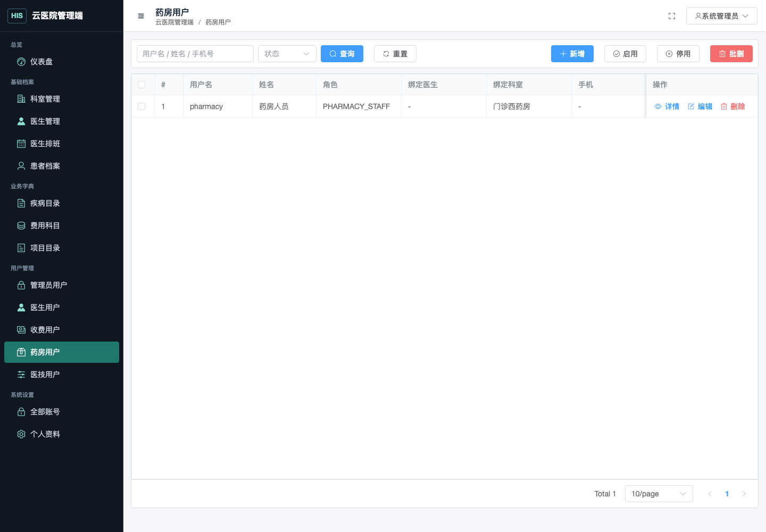Click the 医生用户 avatar icon

(x=21, y=307)
